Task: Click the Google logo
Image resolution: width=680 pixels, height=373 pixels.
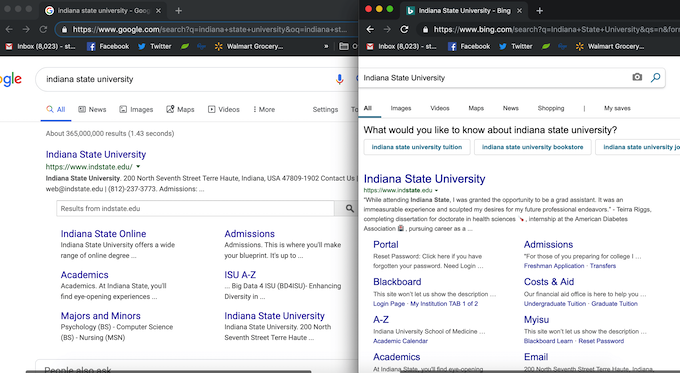Action: coord(10,80)
